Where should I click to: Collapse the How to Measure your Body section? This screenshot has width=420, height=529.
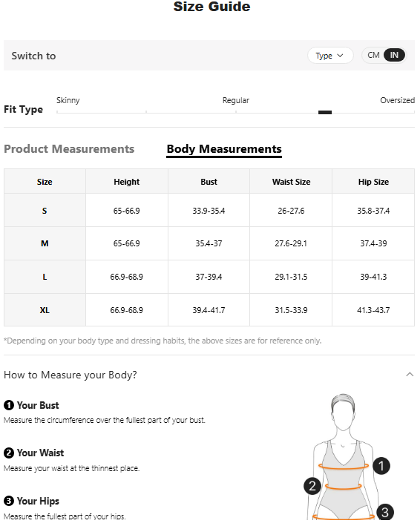click(410, 374)
